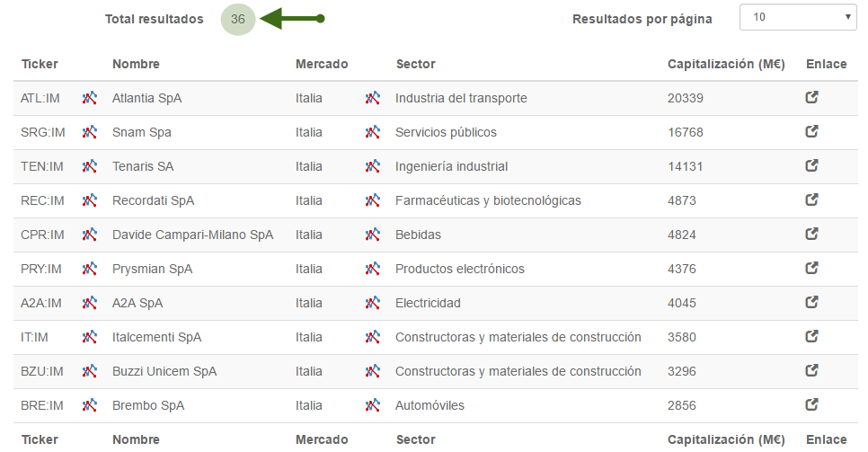
Task: Click chart icon beside Automóviles sector
Action: tap(373, 405)
